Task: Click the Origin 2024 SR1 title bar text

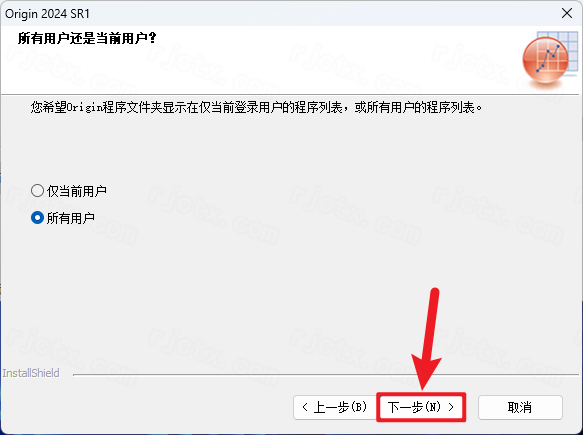Action: pos(47,14)
